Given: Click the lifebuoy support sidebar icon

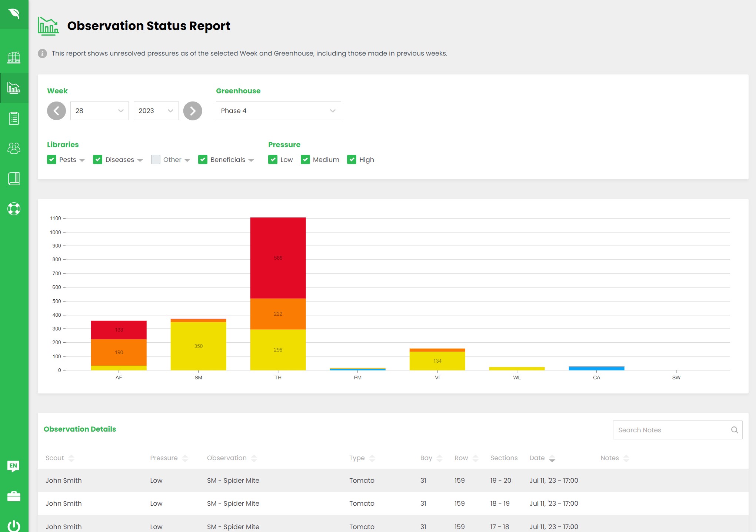Looking at the screenshot, I should [14, 209].
